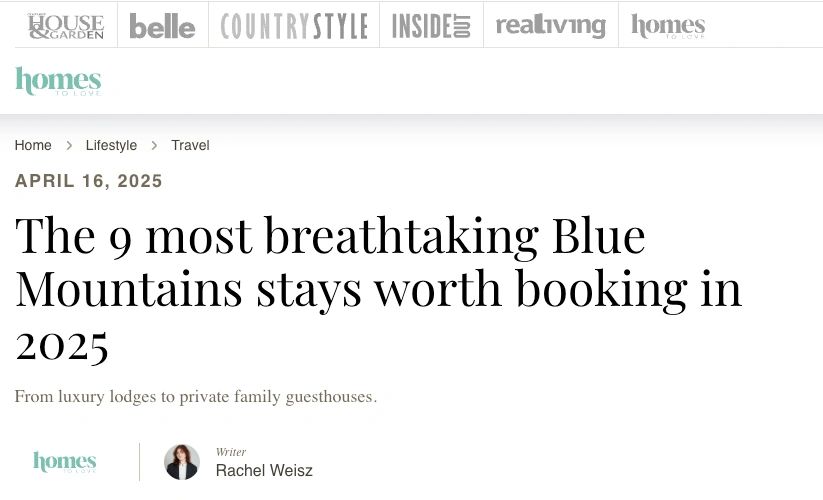Viewport: 823px width, 500px height.
Task: Click the large teal homes to love header logo
Action: (58, 81)
